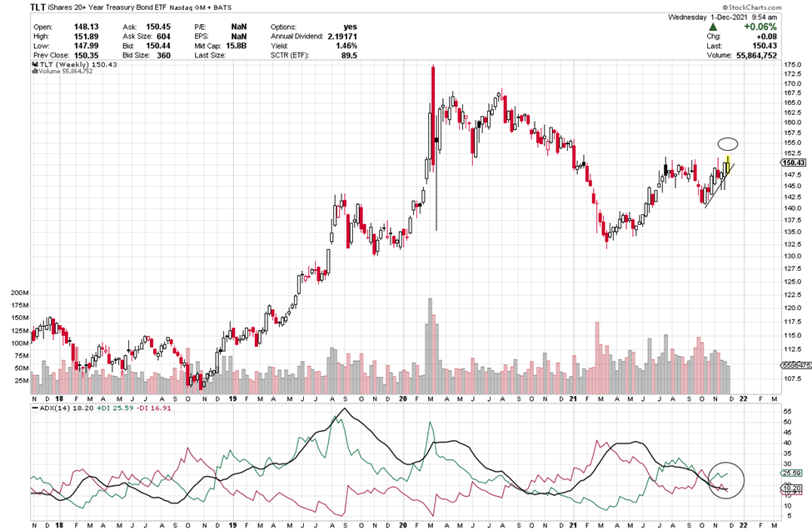Click the Options value 'yes'
Viewport: 812px width, 531px height.
click(x=350, y=27)
